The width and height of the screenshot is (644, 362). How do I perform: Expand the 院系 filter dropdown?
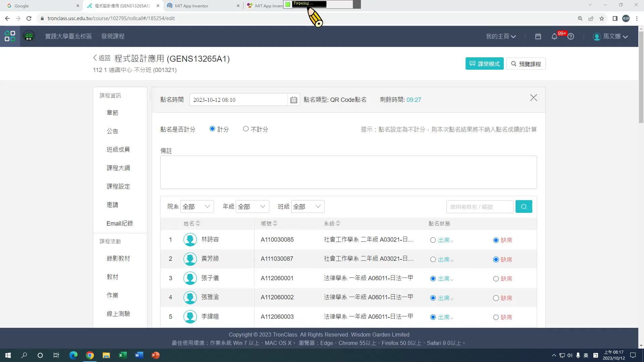[197, 206]
